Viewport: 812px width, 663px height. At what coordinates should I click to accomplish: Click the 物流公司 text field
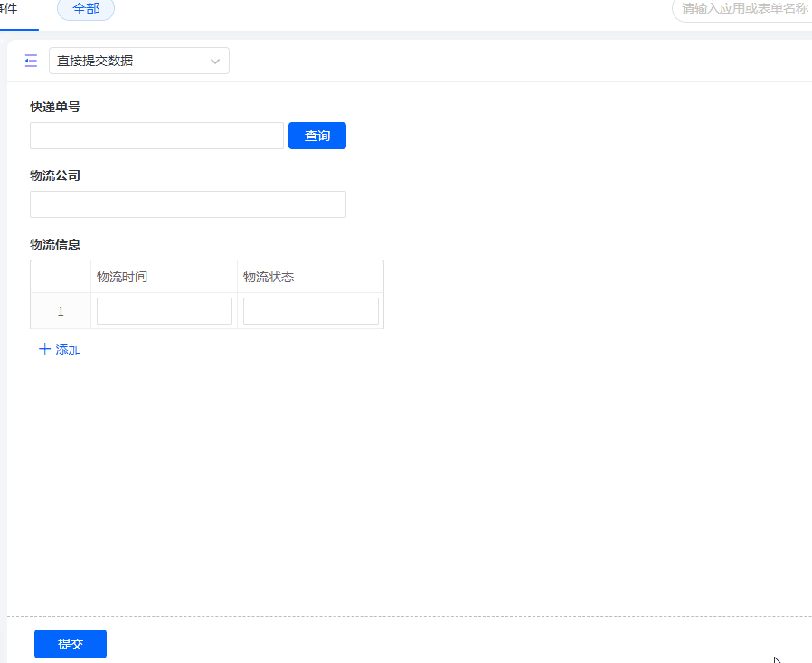[x=187, y=204]
